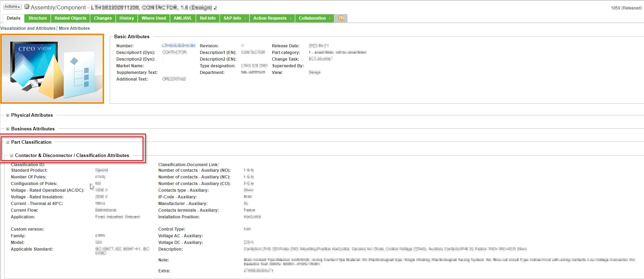The height and width of the screenshot is (279, 644).
Task: Click the 1050 (Released) status text
Action: [626, 8]
